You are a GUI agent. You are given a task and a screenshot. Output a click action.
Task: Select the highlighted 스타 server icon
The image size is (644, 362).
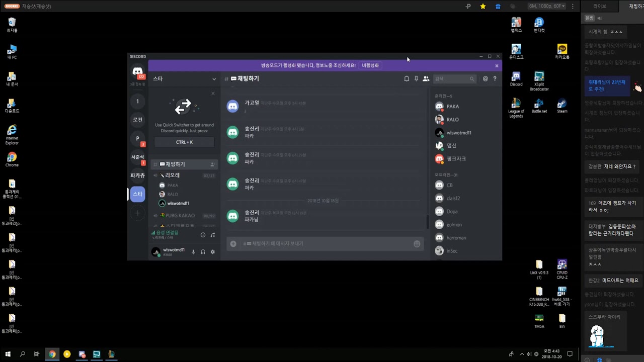point(137,194)
